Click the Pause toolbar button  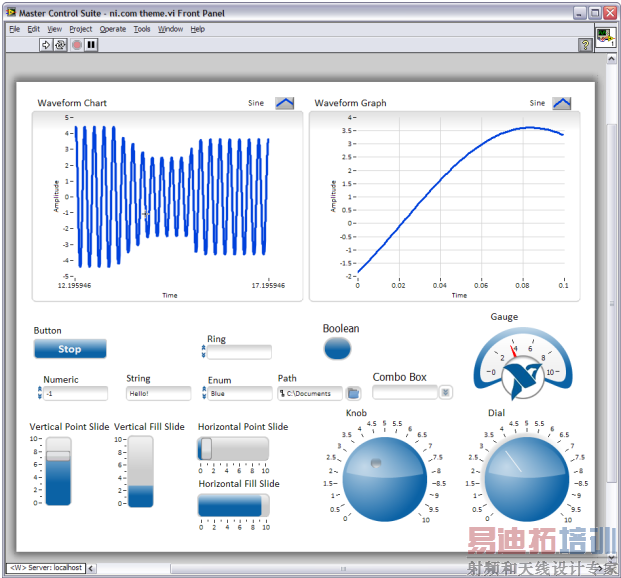click(x=91, y=45)
